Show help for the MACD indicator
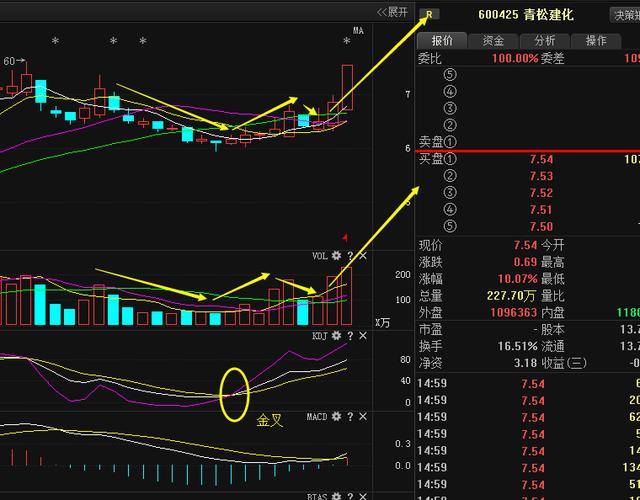Image resolution: width=640 pixels, height=500 pixels. pos(350,416)
